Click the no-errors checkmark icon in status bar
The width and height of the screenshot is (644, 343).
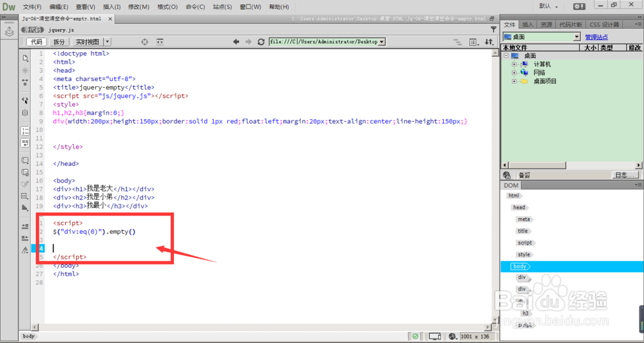point(415,337)
